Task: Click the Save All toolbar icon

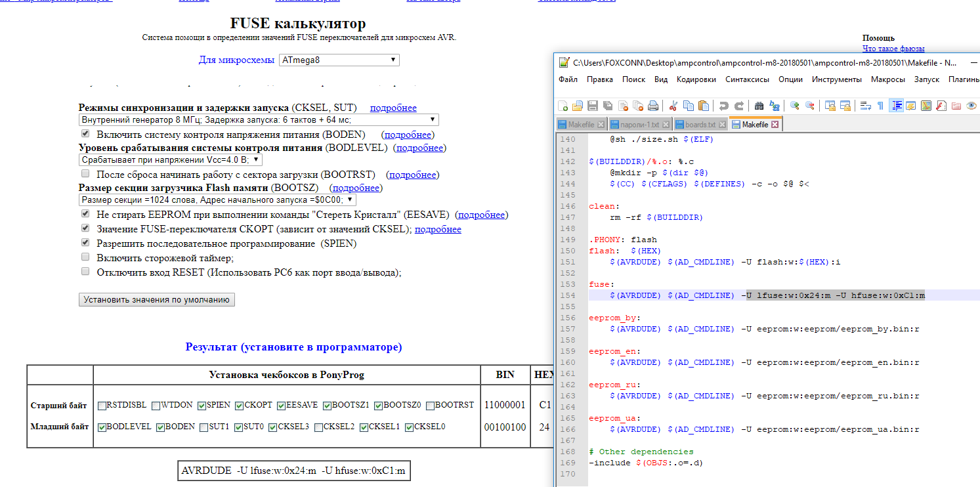Action: pos(608,106)
